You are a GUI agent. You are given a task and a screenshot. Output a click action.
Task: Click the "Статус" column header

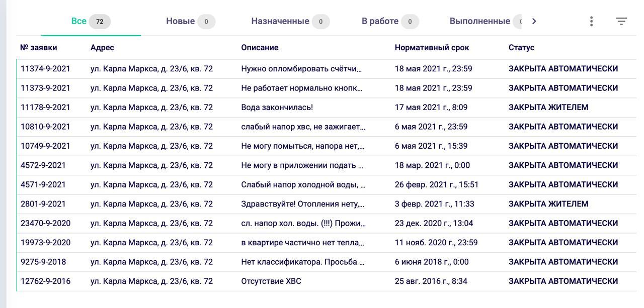[x=521, y=48]
